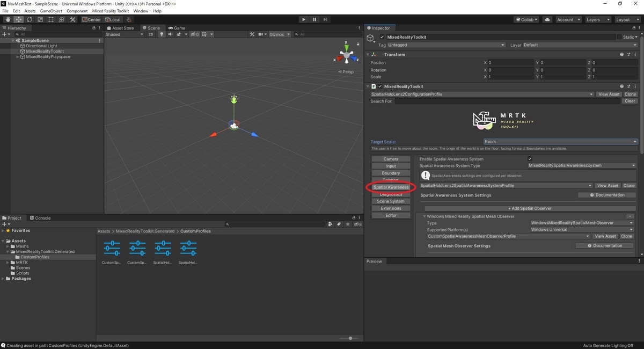Open the Tag Untagged dropdown

click(447, 45)
